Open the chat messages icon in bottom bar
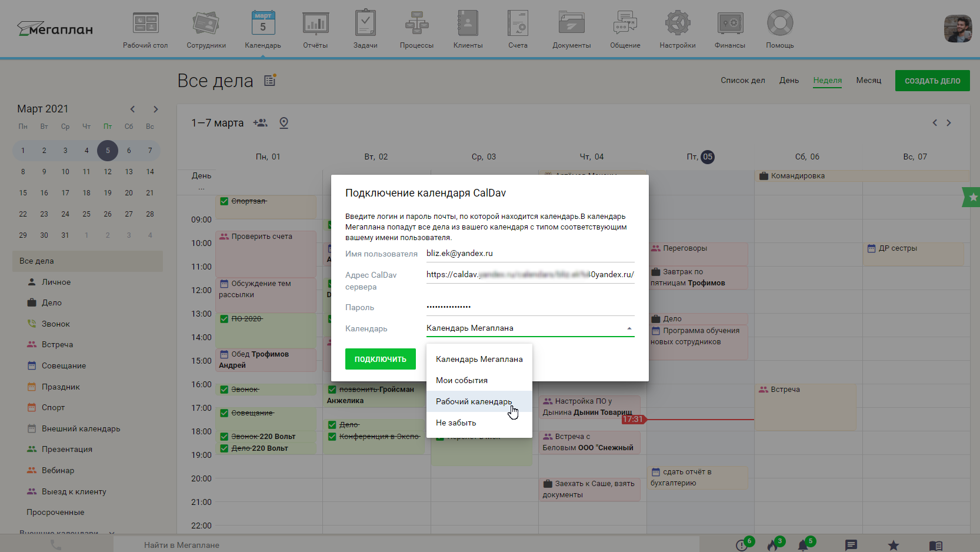Image resolution: width=980 pixels, height=552 pixels. (x=851, y=545)
